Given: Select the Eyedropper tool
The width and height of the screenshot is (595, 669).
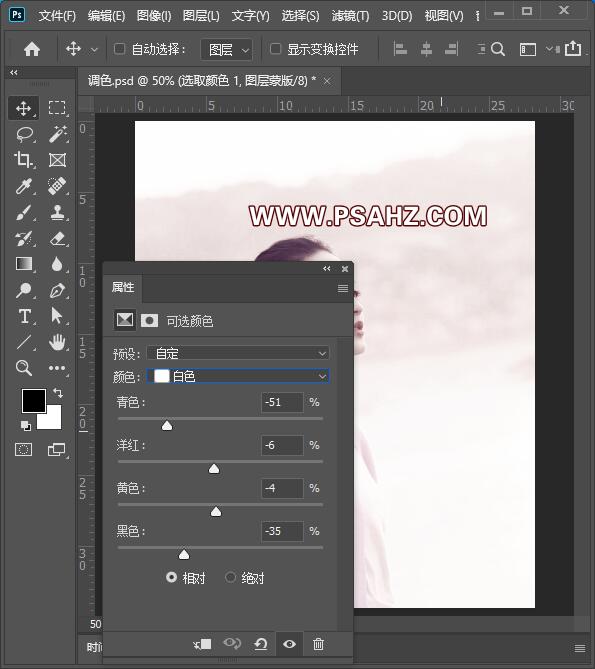Looking at the screenshot, I should [23, 186].
